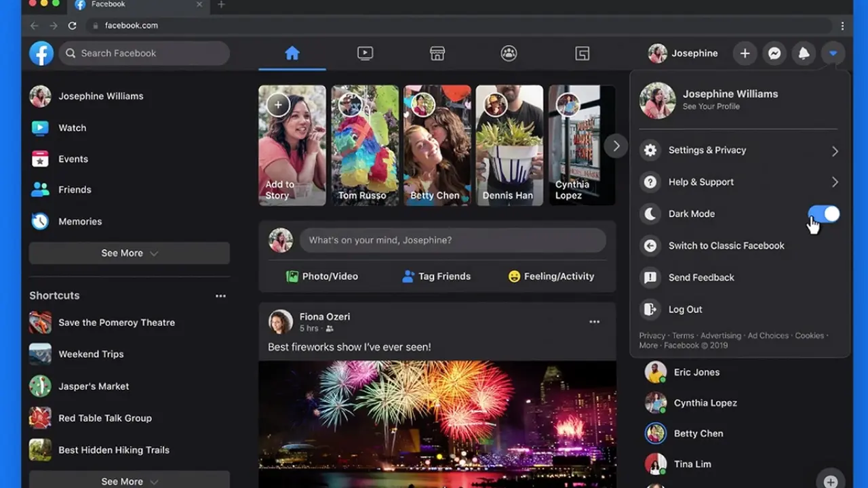868x488 pixels.
Task: Click the Photo/Video button
Action: coord(322,277)
